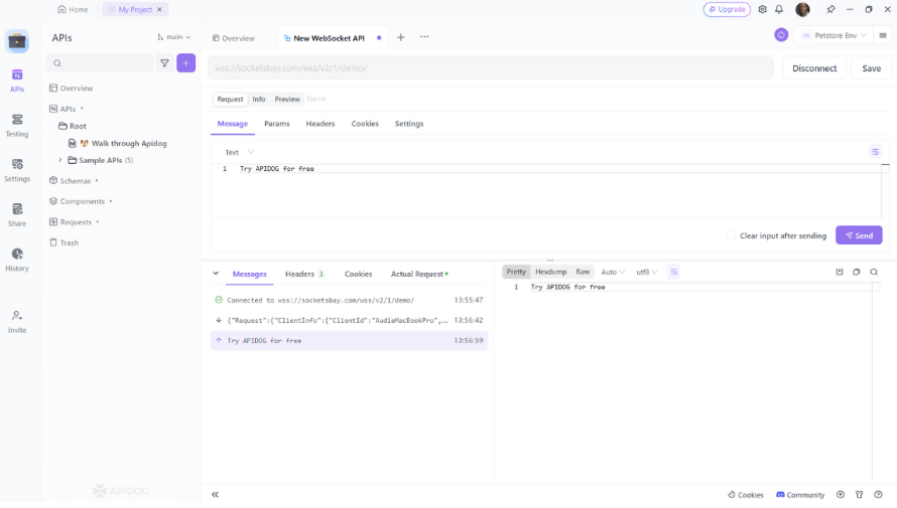Switch to the Cookies request tab
The width and height of the screenshot is (897, 508).
click(x=365, y=124)
